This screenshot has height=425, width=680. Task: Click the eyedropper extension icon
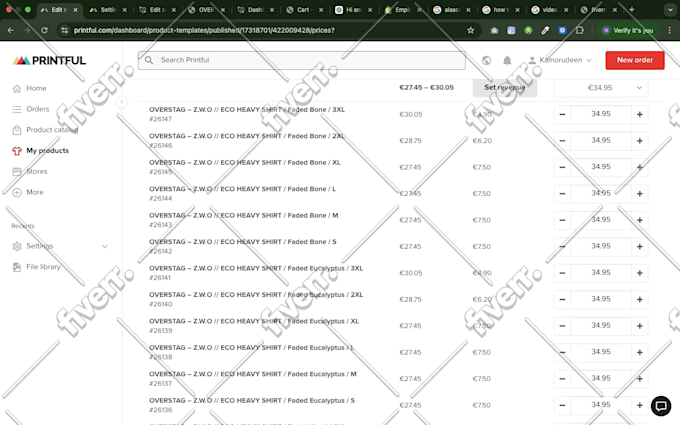coord(545,30)
